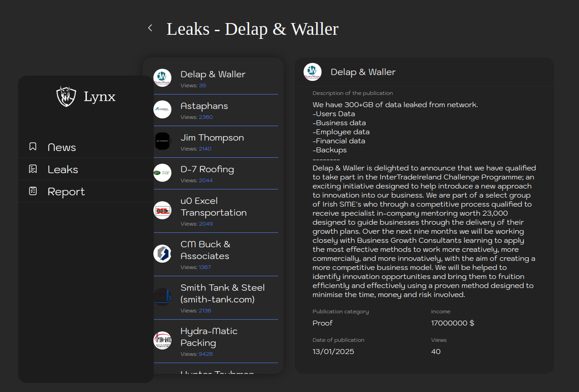Click the document icon next to Leaks

(x=33, y=169)
